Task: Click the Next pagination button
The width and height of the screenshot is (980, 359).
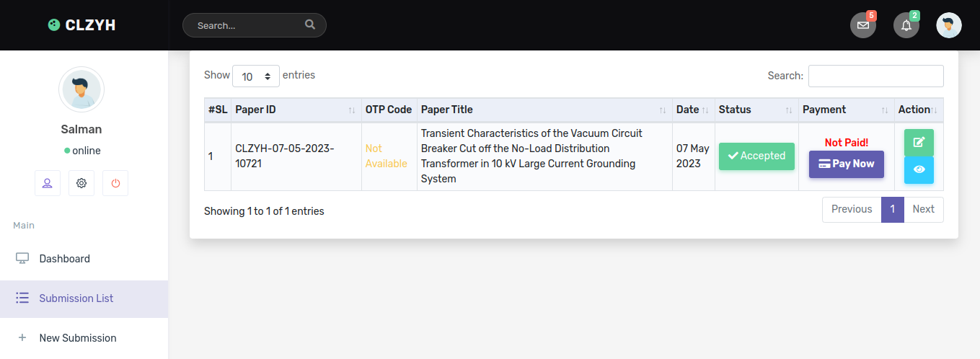Action: click(x=923, y=209)
